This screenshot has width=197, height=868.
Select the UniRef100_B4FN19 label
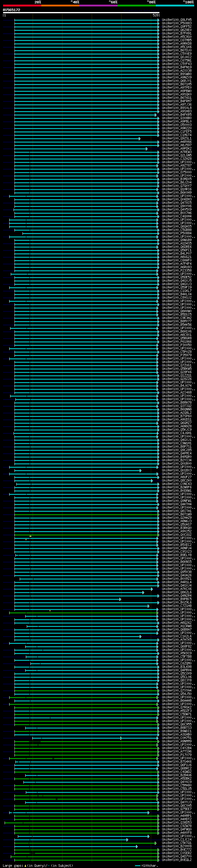[x=177, y=67]
